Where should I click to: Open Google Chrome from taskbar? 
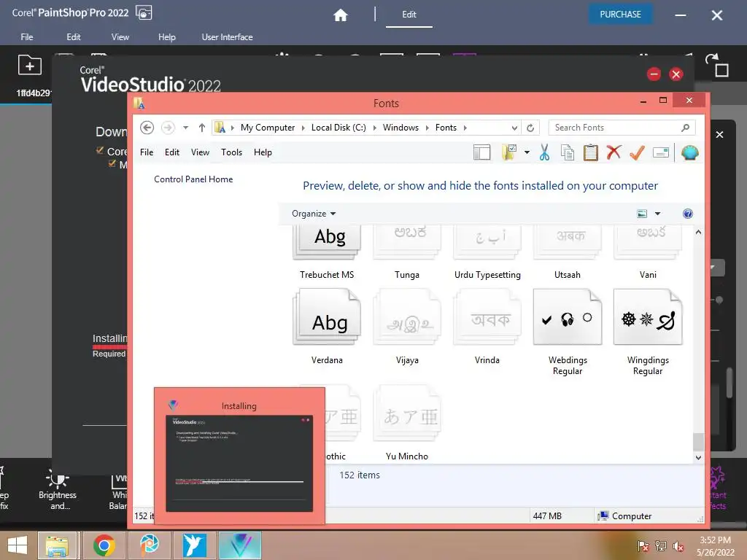(104, 545)
